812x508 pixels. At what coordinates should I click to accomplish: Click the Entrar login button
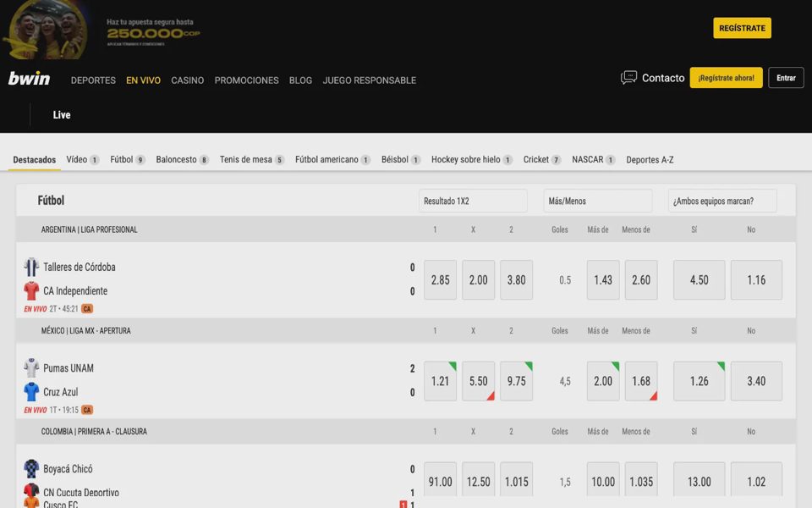click(786, 78)
